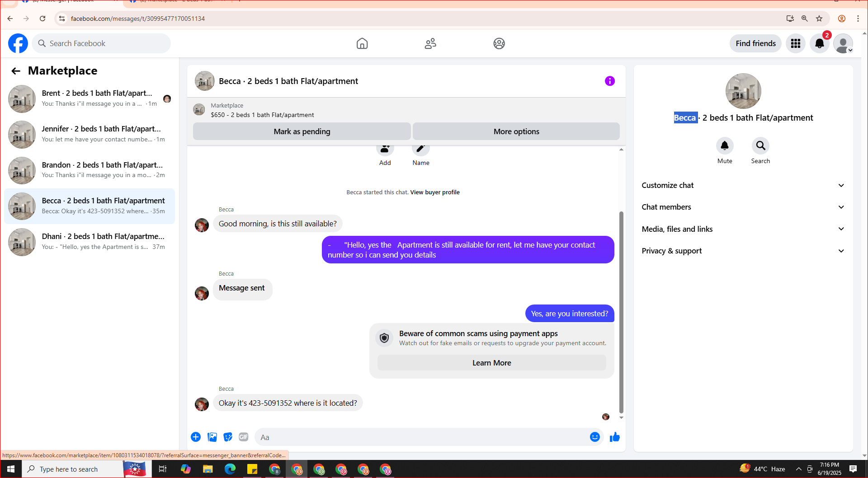Click the Mark as pending button
This screenshot has width=868, height=478.
pos(302,131)
